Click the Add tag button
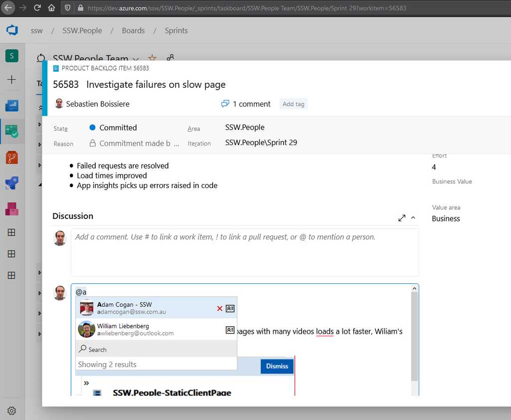511x420 pixels. coord(293,104)
